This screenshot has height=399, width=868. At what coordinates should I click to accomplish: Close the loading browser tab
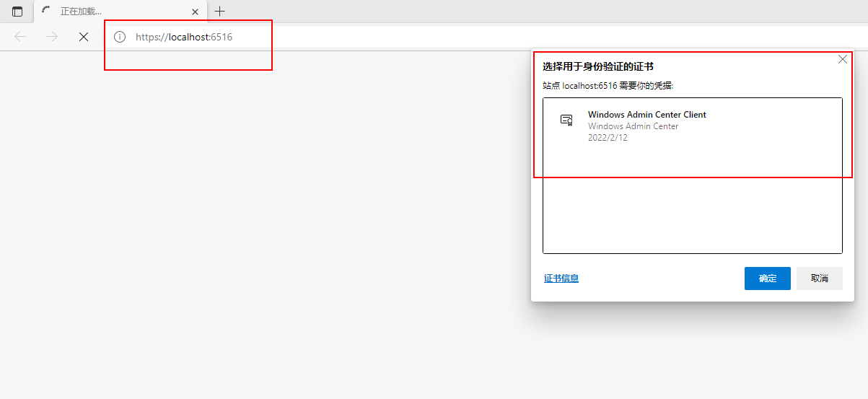pos(195,12)
